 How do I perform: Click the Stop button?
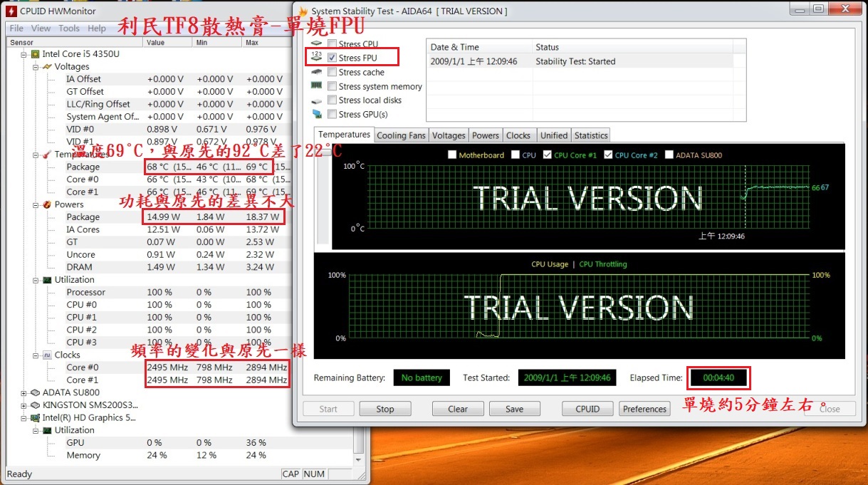(385, 409)
